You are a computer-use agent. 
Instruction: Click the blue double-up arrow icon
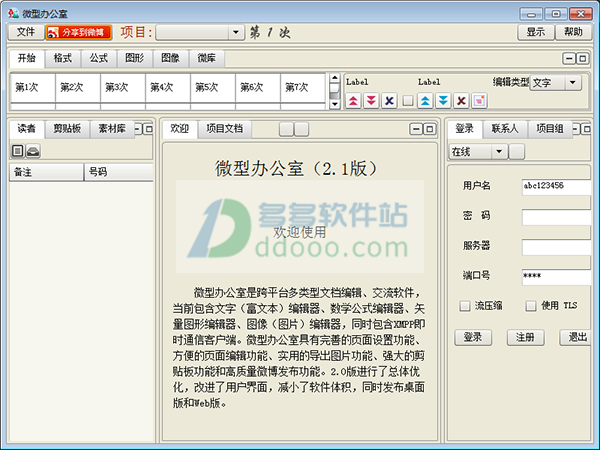[x=425, y=101]
